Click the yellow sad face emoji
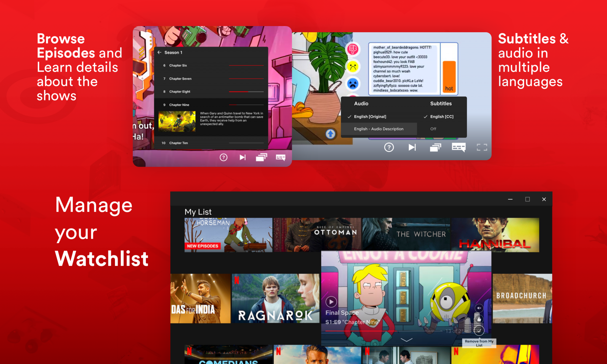607x364 pixels. click(x=353, y=67)
